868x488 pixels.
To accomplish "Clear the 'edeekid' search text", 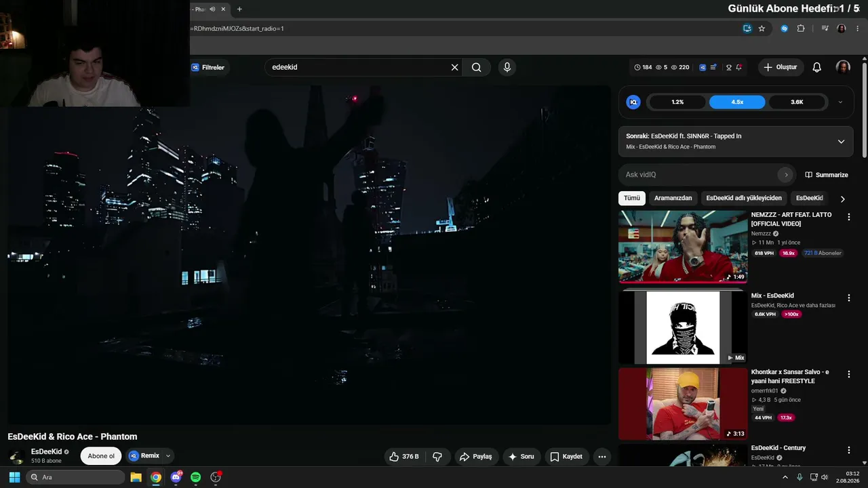I will coord(454,67).
